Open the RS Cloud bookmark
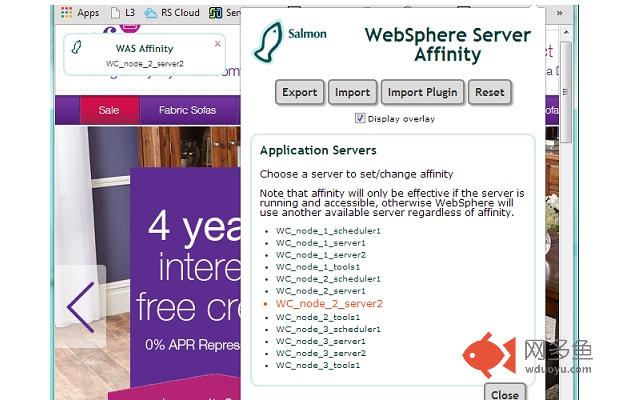Image resolution: width=640 pixels, height=400 pixels. point(173,13)
